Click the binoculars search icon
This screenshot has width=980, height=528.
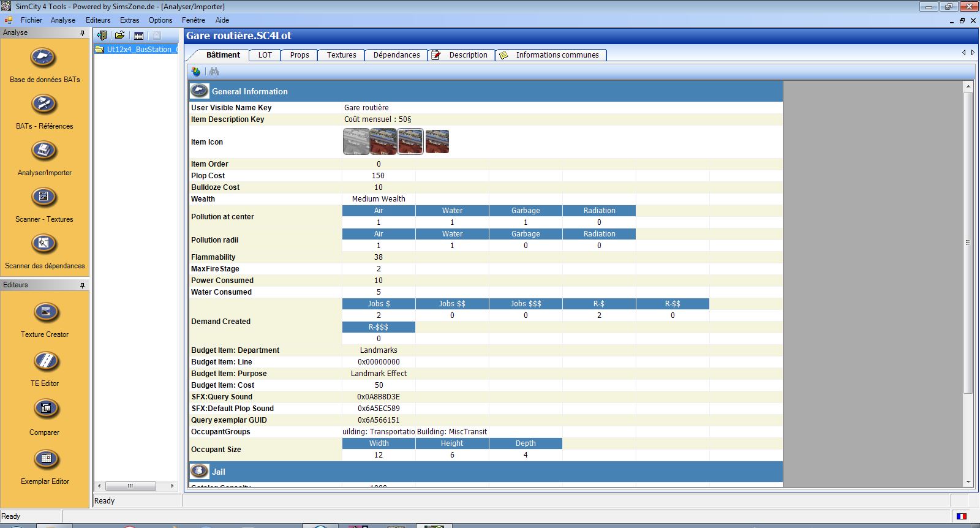click(x=214, y=72)
